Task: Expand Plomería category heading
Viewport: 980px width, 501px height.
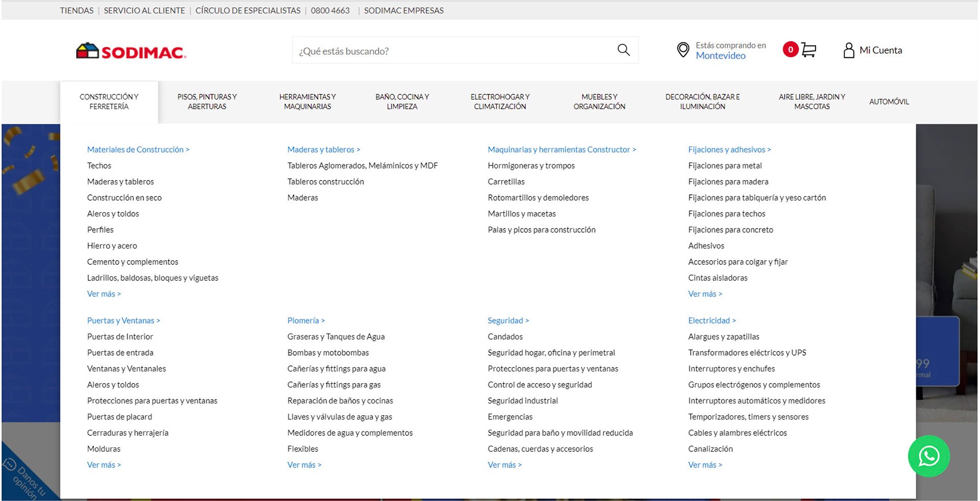Action: tap(306, 320)
